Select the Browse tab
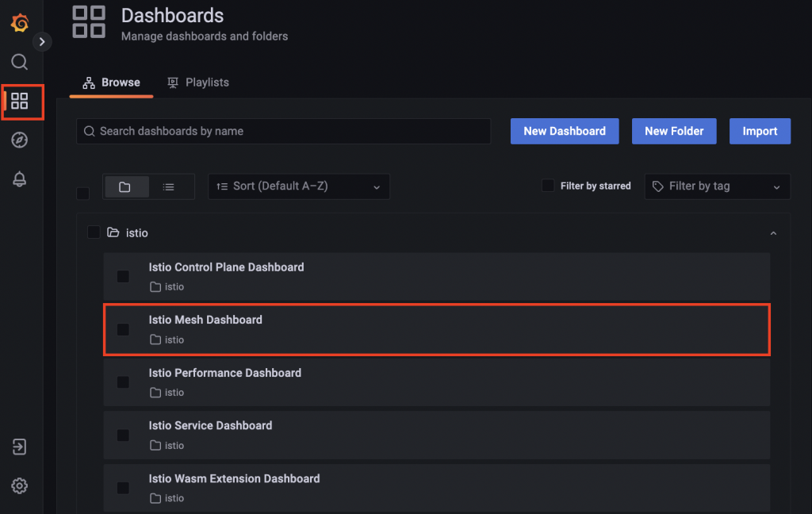 (x=112, y=82)
